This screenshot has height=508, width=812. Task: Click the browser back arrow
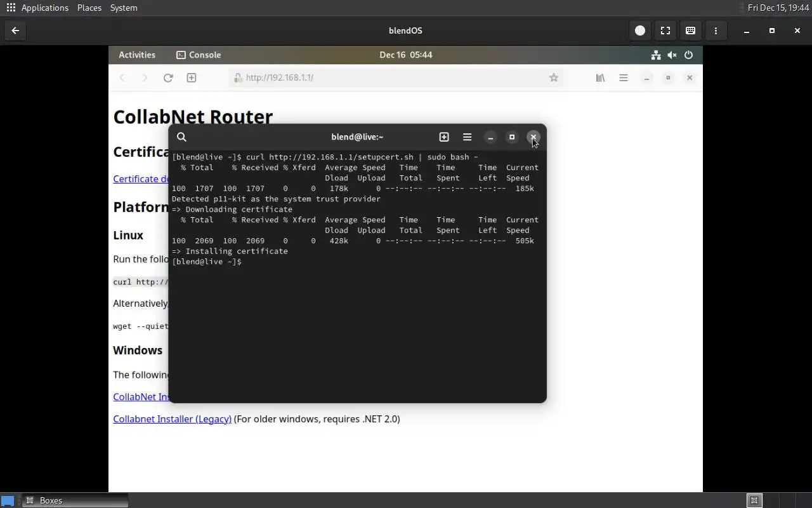pyautogui.click(x=122, y=77)
